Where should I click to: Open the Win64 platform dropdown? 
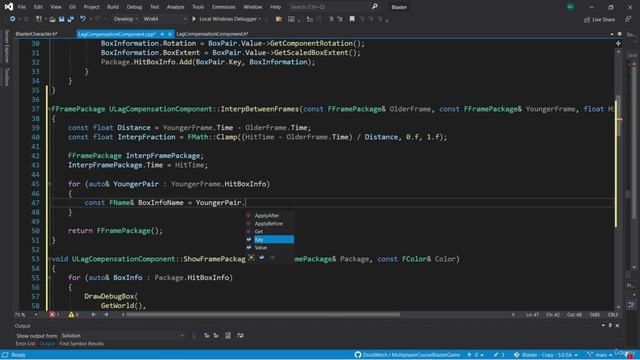[x=164, y=19]
